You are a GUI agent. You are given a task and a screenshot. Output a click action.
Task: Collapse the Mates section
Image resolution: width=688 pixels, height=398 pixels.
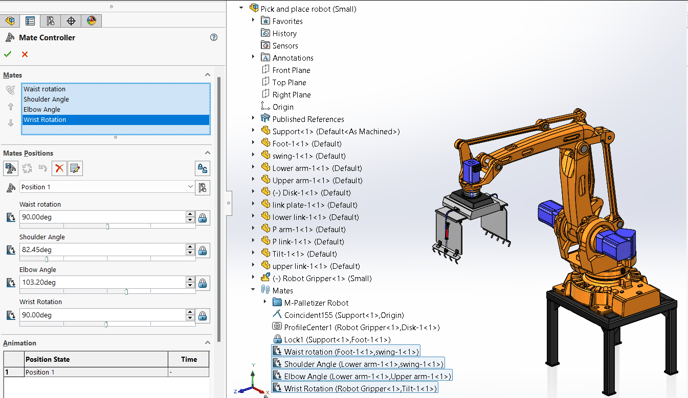[x=207, y=75]
